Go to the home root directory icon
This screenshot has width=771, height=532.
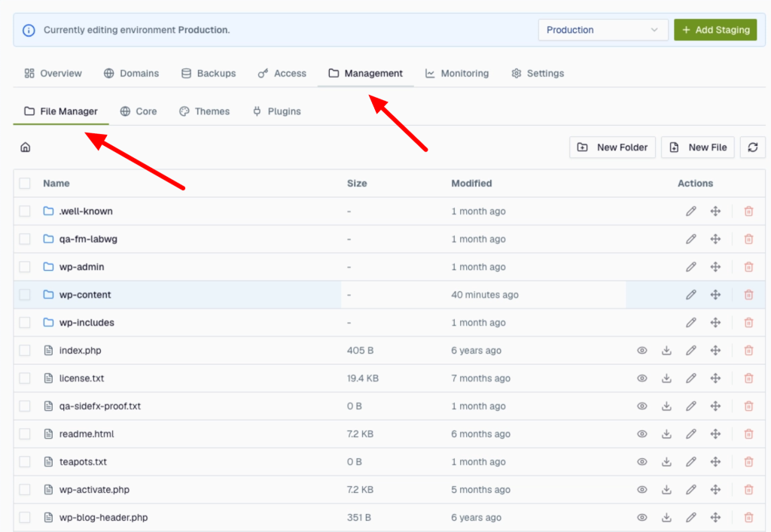pos(26,147)
